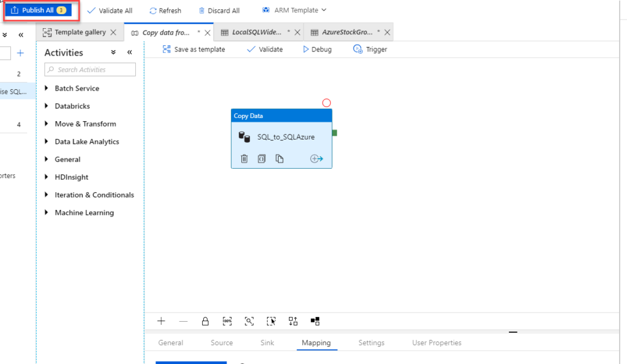Open the Source properties tab

[222, 343]
